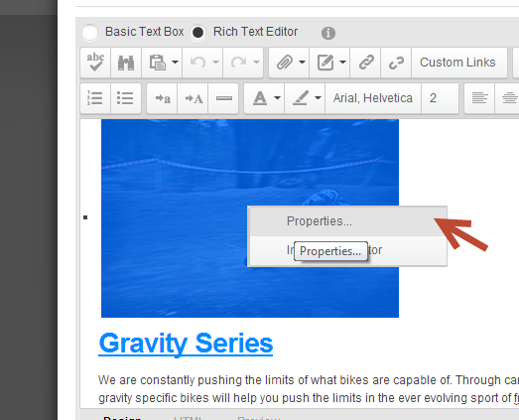Click in the paragraph starting 'We are constantly'
Image resolution: width=519 pixels, height=420 pixels.
(x=308, y=389)
